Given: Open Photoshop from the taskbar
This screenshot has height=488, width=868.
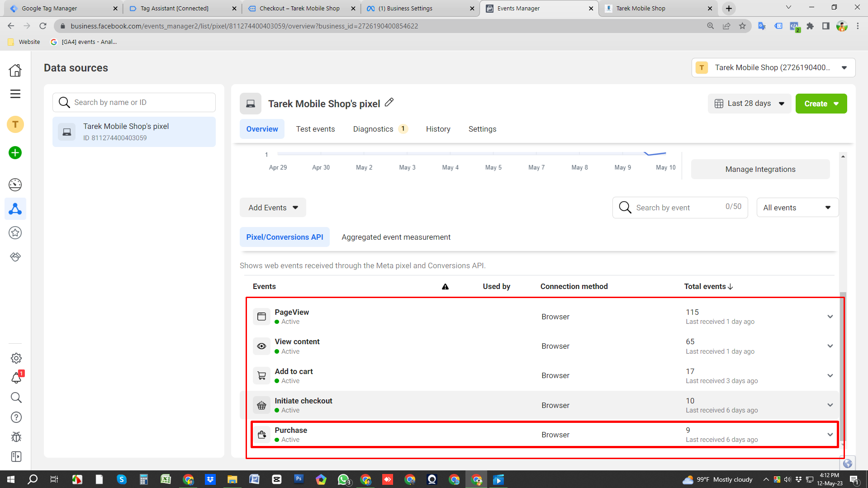Looking at the screenshot, I should tap(299, 479).
